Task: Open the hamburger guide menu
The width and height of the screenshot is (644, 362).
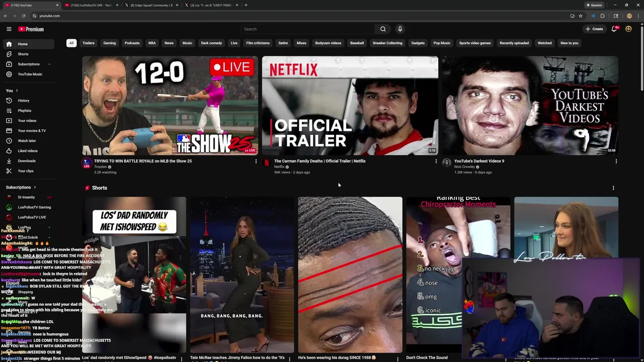Action: tap(9, 29)
